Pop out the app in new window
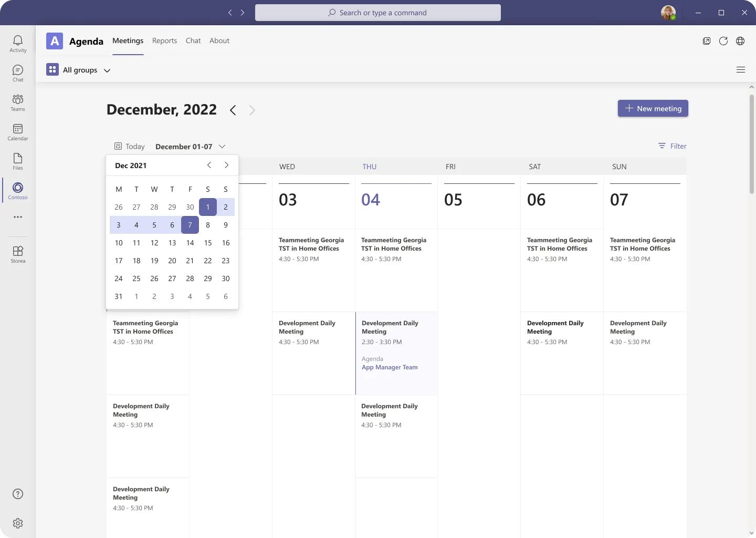This screenshot has height=538, width=756. (707, 41)
